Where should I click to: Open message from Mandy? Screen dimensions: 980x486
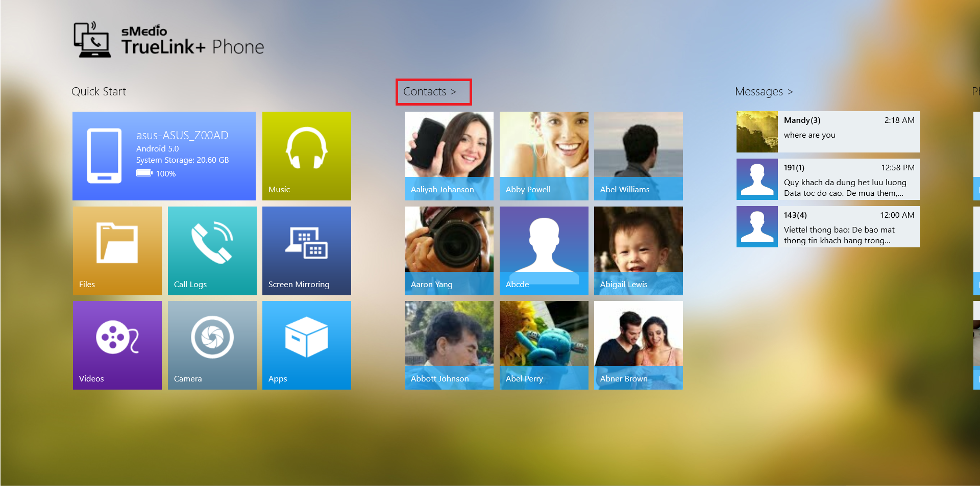[827, 132]
